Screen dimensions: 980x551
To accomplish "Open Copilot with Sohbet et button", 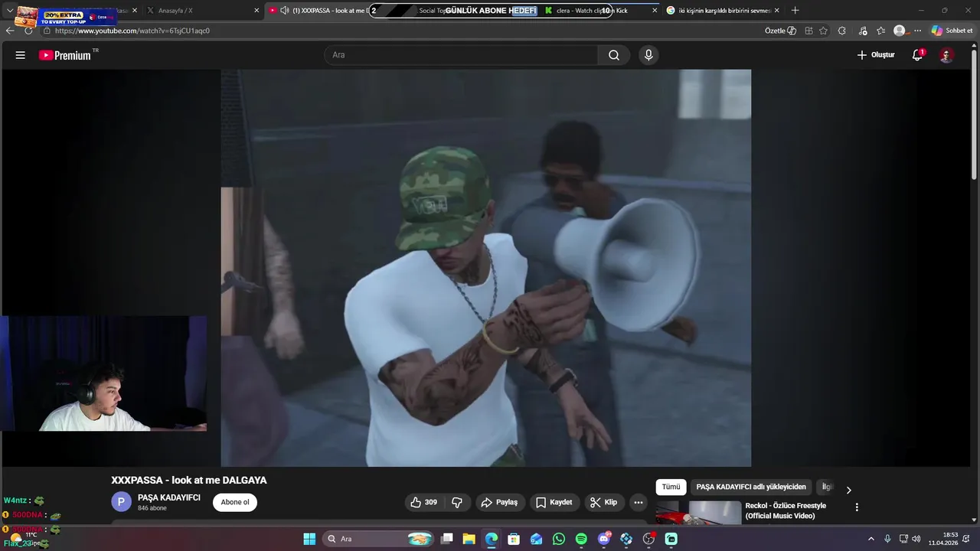I will [952, 31].
